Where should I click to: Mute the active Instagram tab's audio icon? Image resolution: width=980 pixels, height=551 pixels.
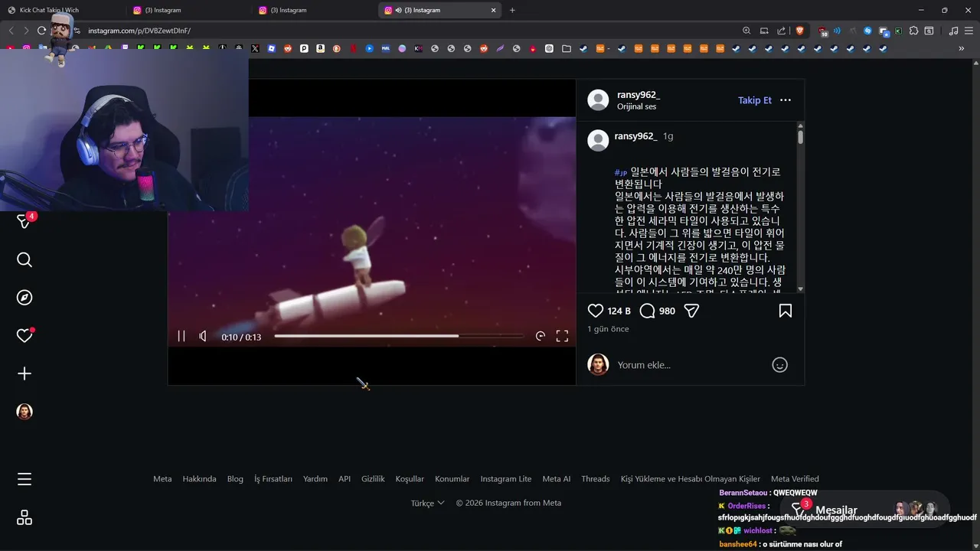pos(398,10)
